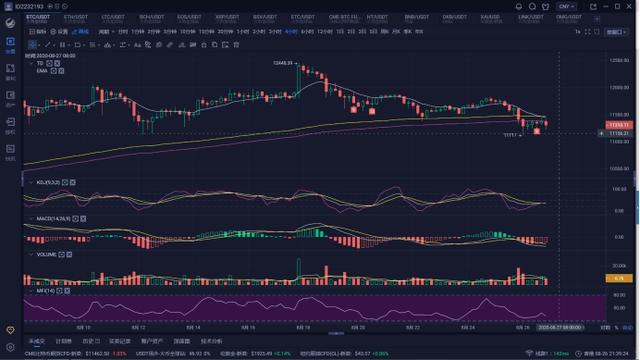Open the search magnifier icon at top right
Image resolution: width=640 pixels, height=360 pixels.
point(532,7)
